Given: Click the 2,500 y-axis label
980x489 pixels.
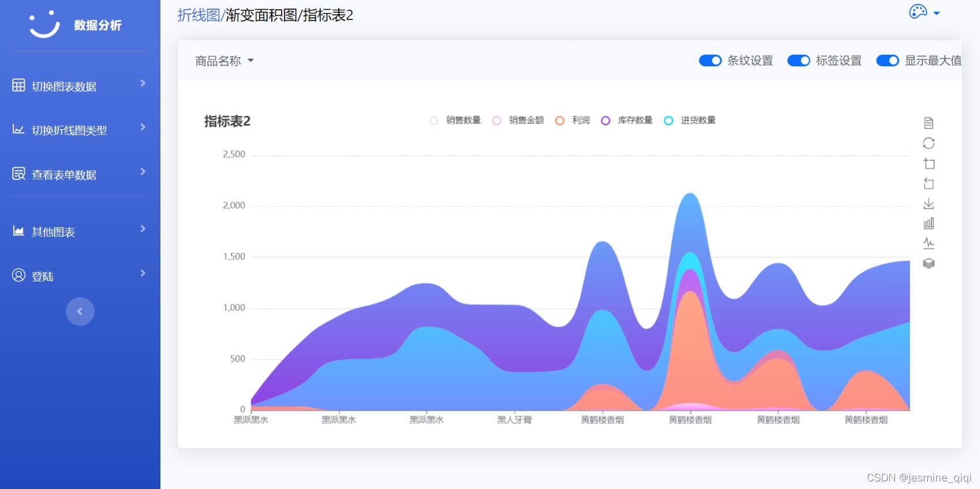Looking at the screenshot, I should (234, 154).
